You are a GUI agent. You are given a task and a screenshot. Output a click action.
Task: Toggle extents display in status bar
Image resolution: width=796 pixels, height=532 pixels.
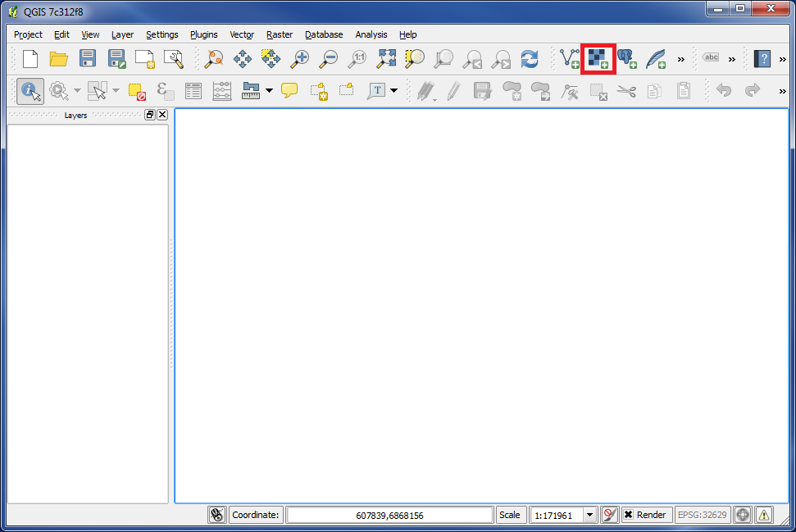[217, 515]
